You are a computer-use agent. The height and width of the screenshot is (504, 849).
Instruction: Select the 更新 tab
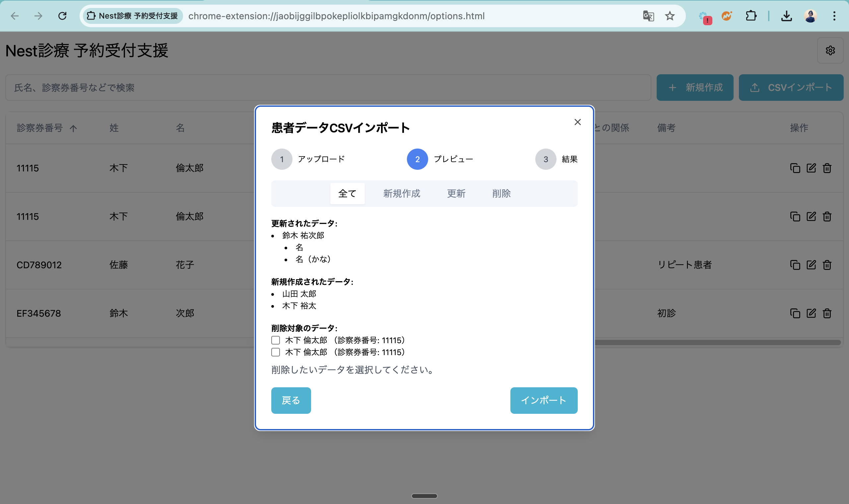pyautogui.click(x=456, y=194)
